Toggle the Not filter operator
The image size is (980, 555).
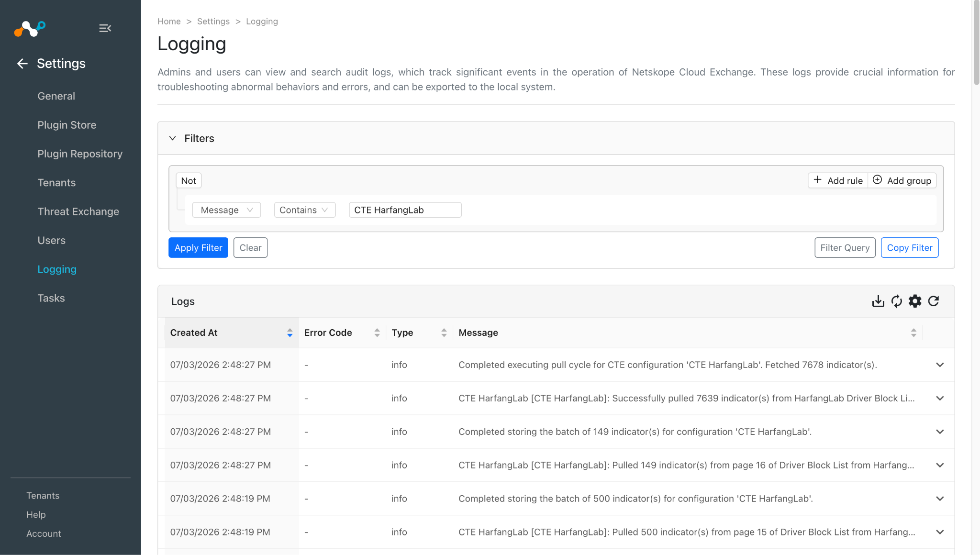click(189, 181)
